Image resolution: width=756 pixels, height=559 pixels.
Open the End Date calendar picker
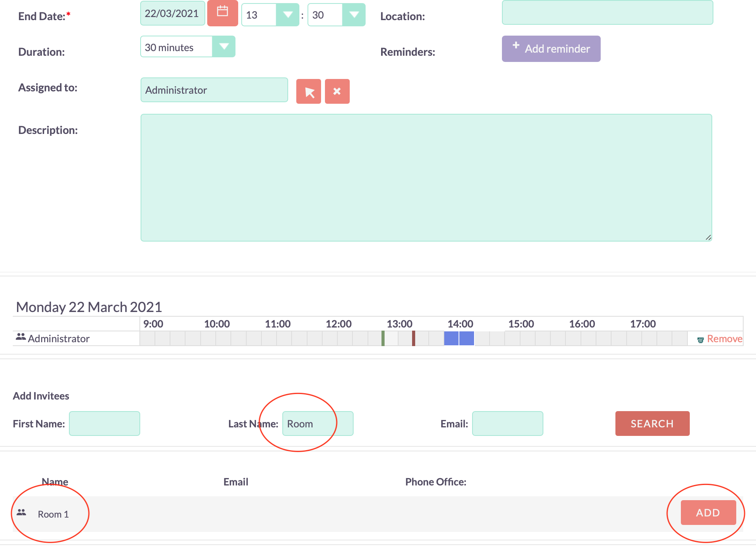222,13
